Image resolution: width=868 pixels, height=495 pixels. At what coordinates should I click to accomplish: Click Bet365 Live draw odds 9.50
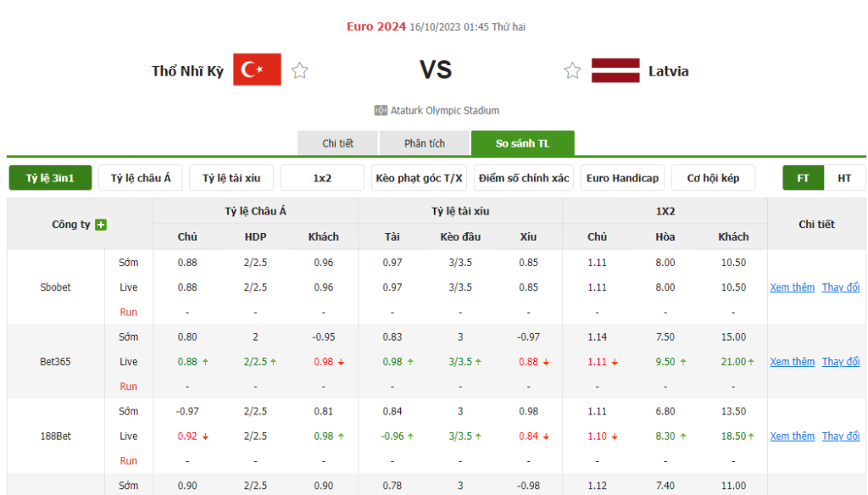coord(665,362)
